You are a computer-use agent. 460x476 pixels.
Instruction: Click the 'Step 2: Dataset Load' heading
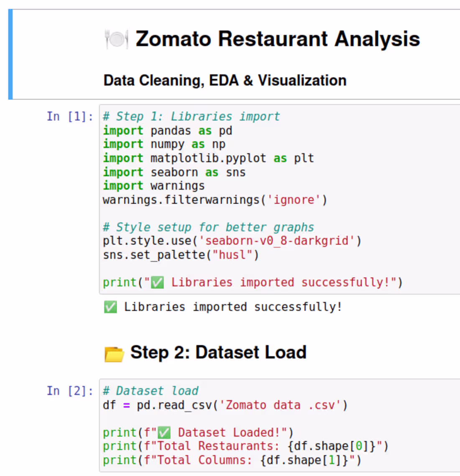pos(218,352)
